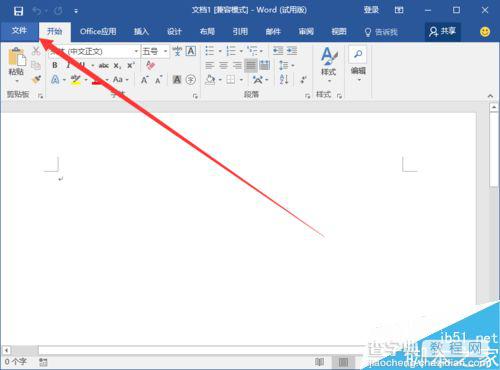Toggle justify alignment
Viewport: 500px width, 370px height.
(x=251, y=65)
